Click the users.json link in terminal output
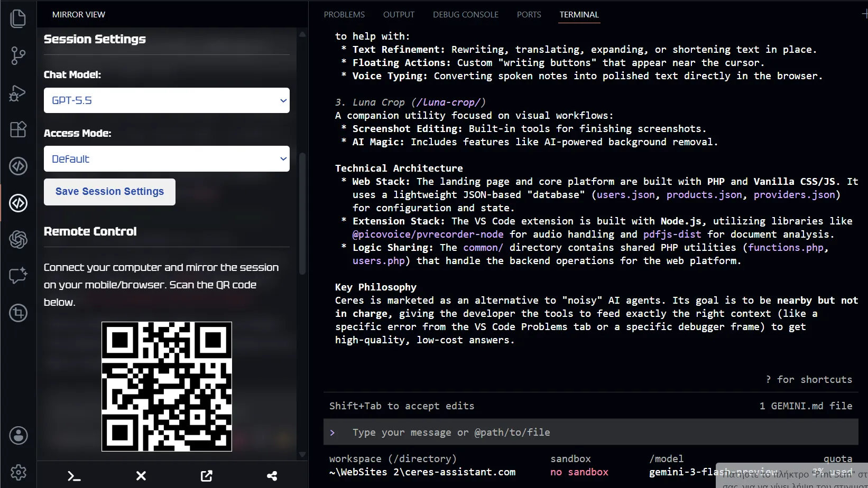 coord(626,195)
